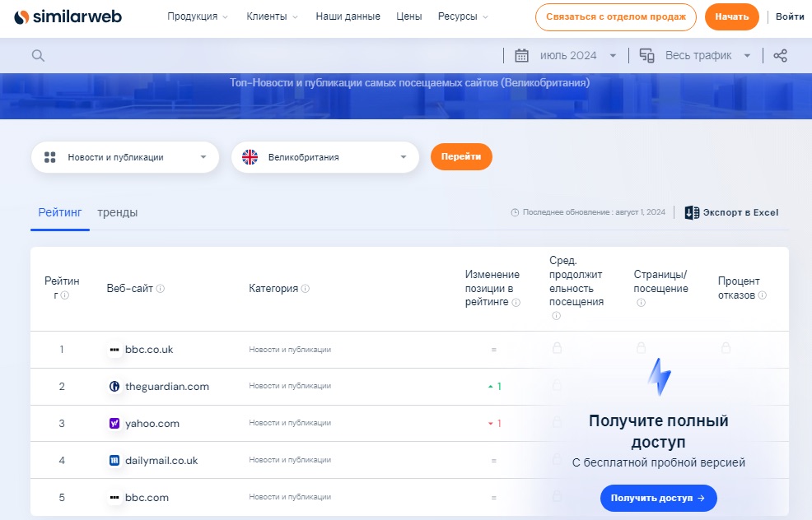This screenshot has width=812, height=520.
Task: Click the lock icon in bbc.co.uk duration column
Action: 558,348
